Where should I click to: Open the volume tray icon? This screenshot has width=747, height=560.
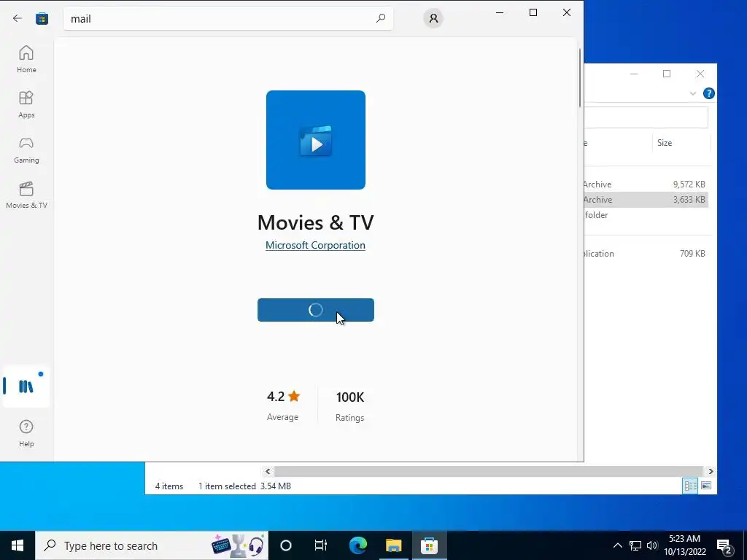(651, 545)
